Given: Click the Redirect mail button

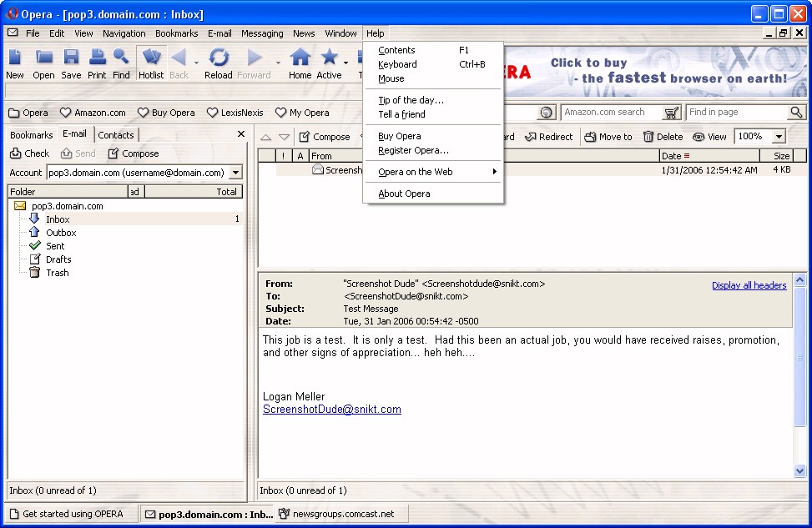Looking at the screenshot, I should click(549, 137).
